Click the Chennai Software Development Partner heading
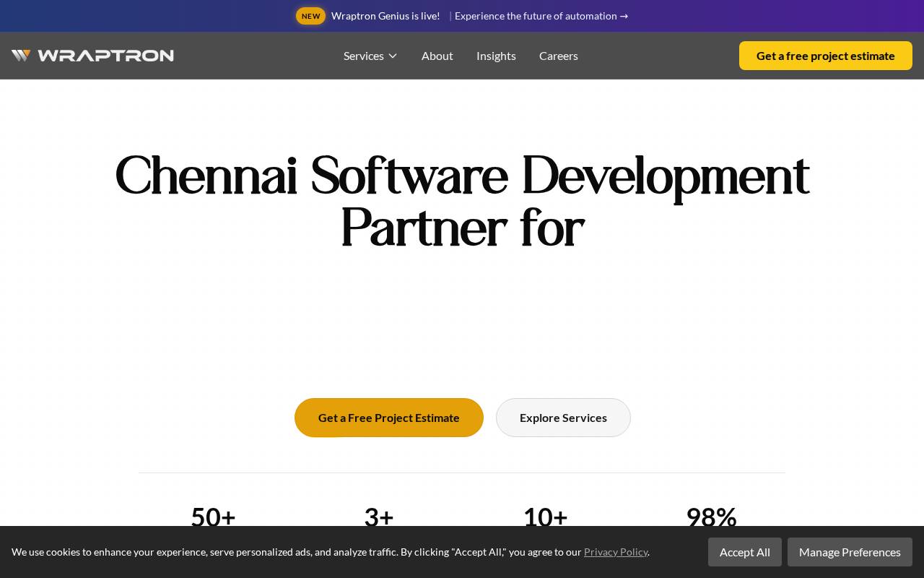Viewport: 924px width, 578px height. (462, 202)
